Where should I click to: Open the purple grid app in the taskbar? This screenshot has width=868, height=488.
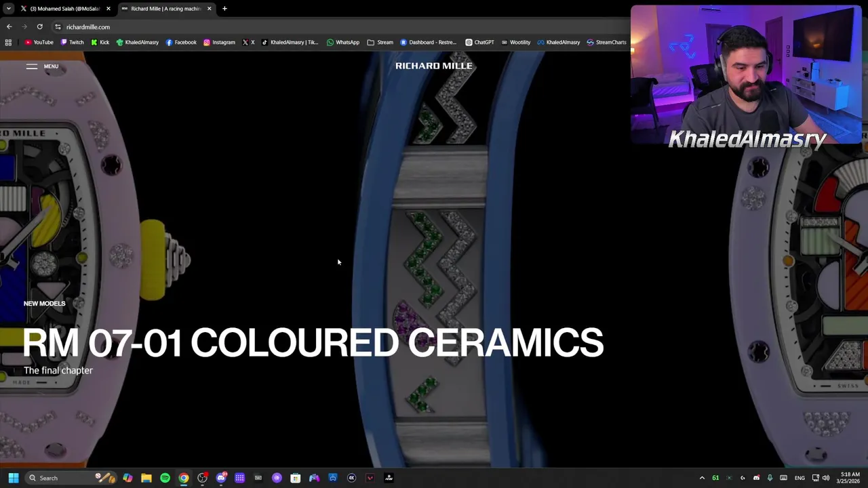point(239,478)
